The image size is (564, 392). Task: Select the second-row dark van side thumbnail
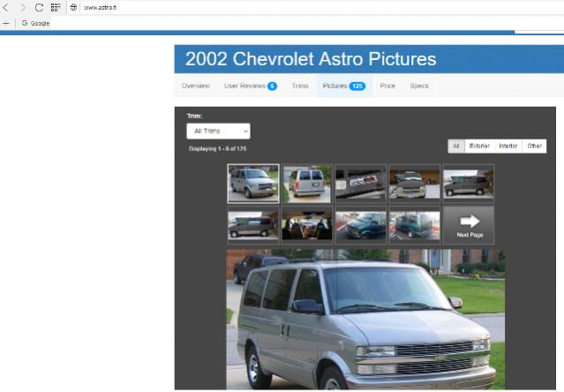(x=253, y=225)
